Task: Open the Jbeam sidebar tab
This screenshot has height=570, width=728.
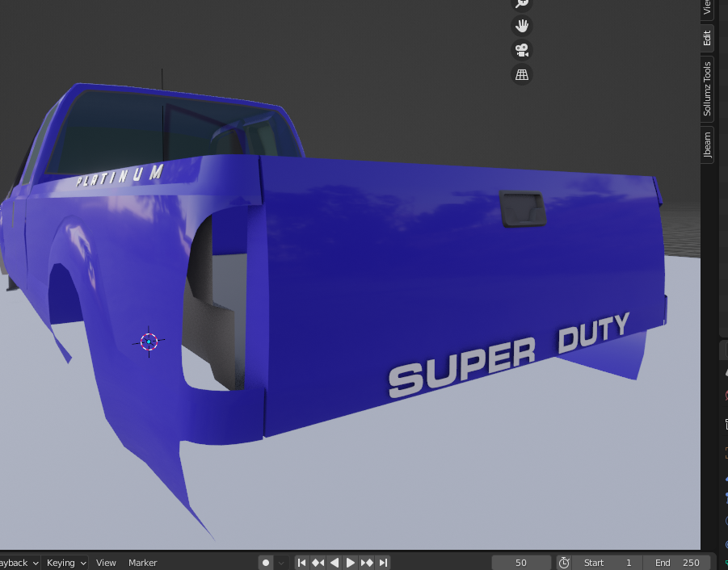Action: pos(707,145)
